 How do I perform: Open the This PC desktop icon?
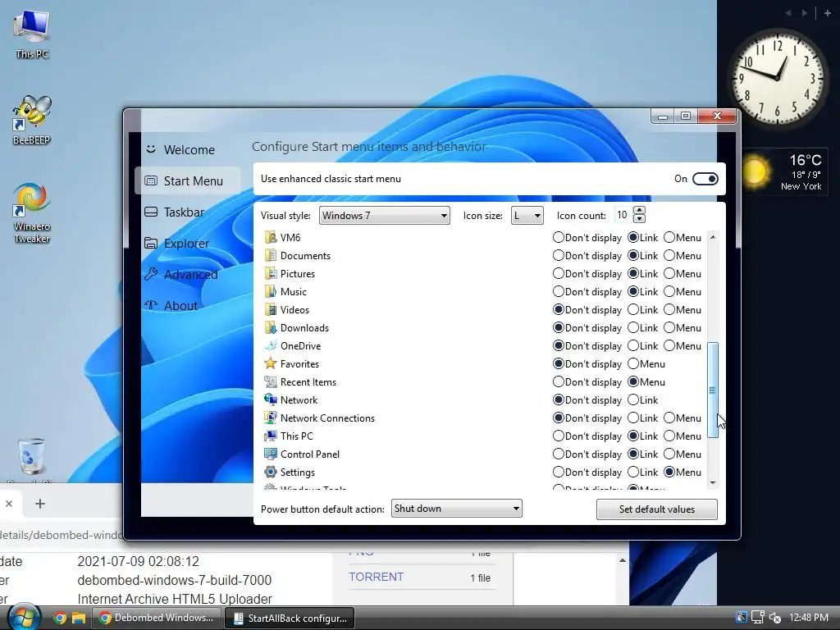tap(32, 33)
